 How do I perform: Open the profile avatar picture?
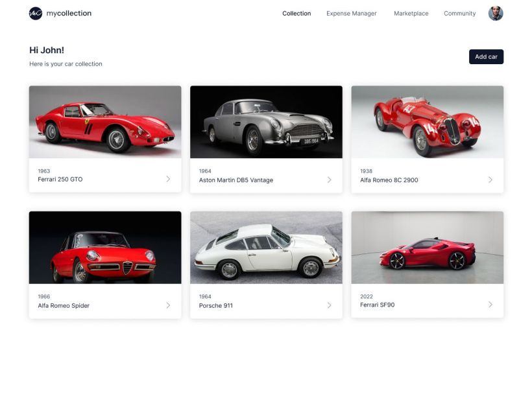[496, 13]
